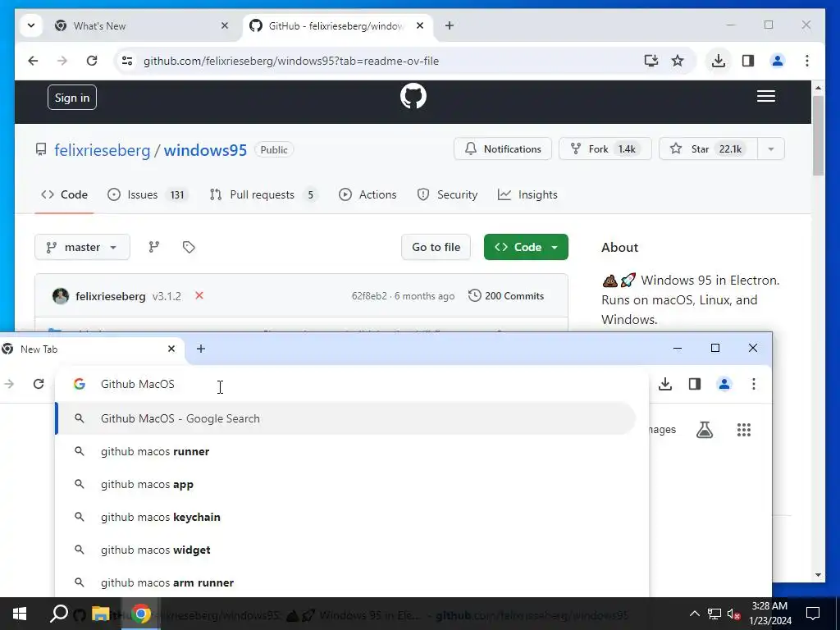The height and width of the screenshot is (630, 840).
Task: View branches via the branch icon
Action: pos(153,247)
